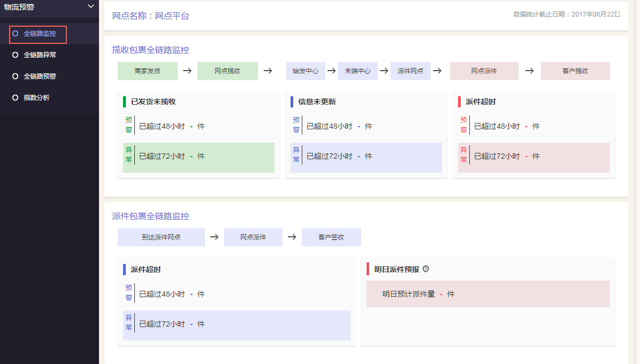Click the arrow between 网点派件 and 客户揽收

click(529, 71)
